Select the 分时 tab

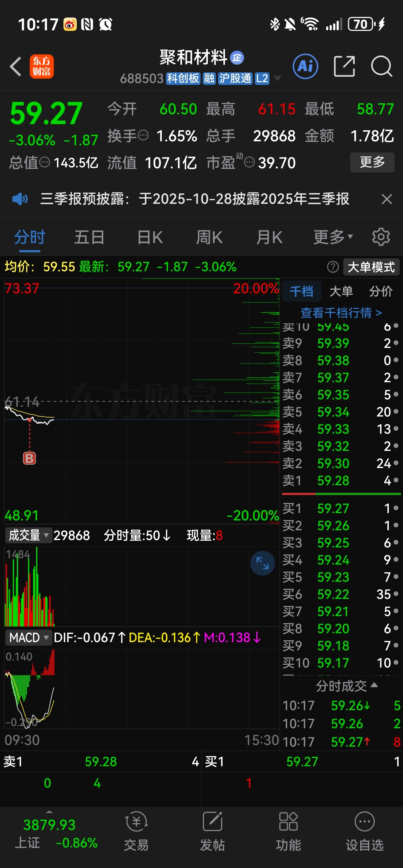30,237
